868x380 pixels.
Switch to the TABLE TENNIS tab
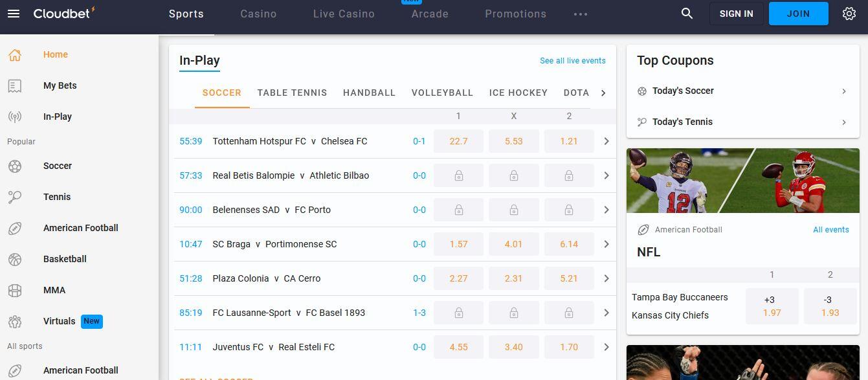click(292, 93)
